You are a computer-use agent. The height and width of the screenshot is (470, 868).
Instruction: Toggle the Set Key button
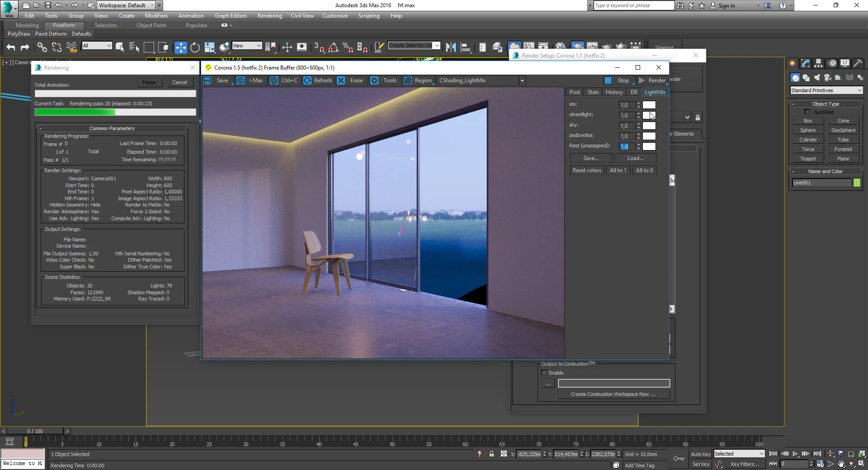point(700,464)
